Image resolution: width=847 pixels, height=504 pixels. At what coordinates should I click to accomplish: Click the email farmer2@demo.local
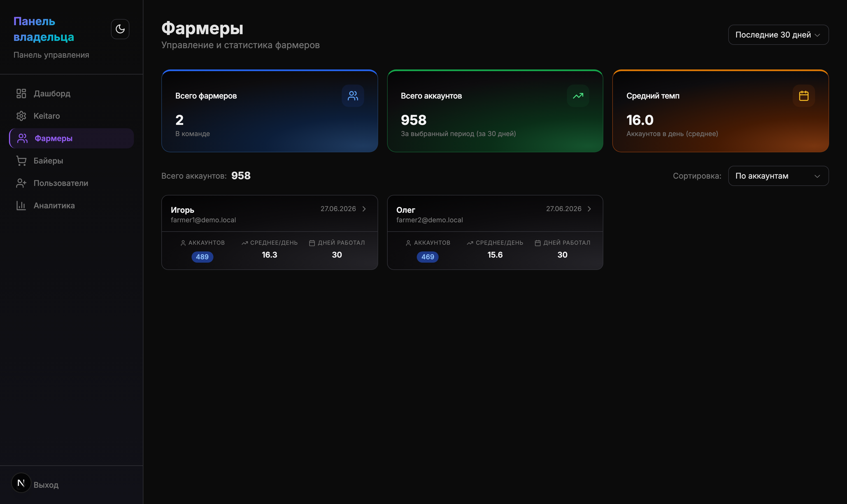pyautogui.click(x=429, y=220)
